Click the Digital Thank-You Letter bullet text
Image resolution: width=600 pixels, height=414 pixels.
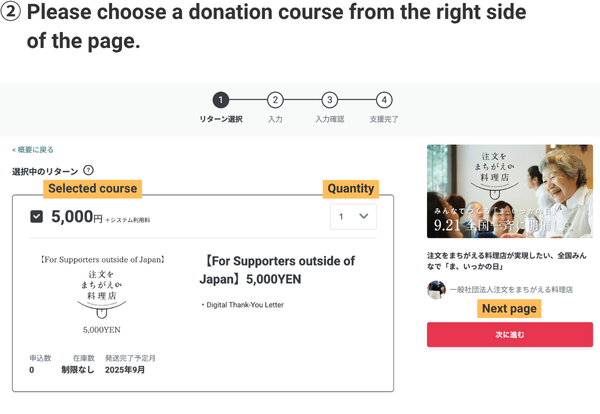click(x=243, y=305)
